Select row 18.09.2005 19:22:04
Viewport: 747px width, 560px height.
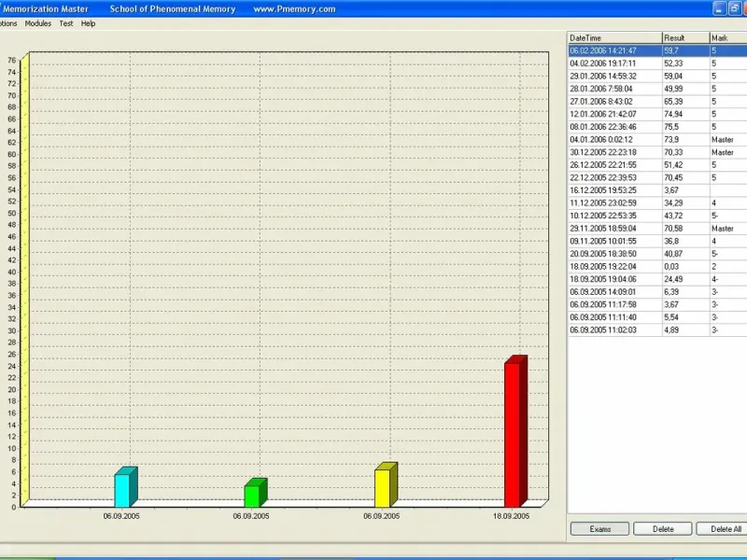point(657,267)
